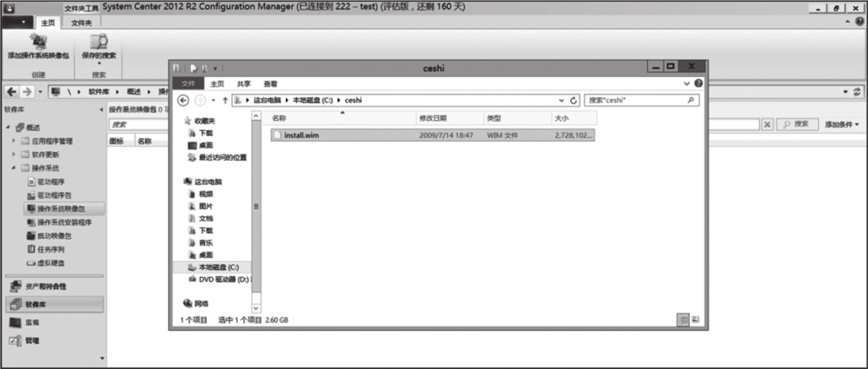Open the Explorer address bar history dropdown
This screenshot has height=369, width=868.
click(x=561, y=100)
